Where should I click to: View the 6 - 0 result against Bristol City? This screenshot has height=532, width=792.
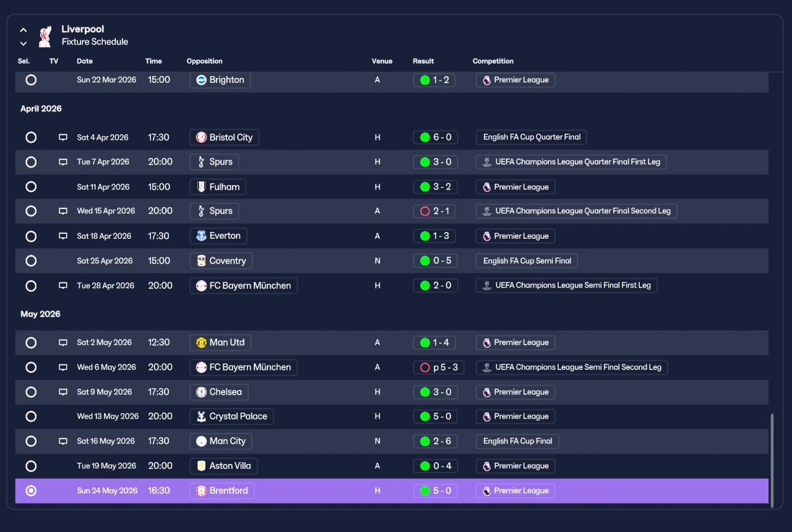[x=434, y=137]
